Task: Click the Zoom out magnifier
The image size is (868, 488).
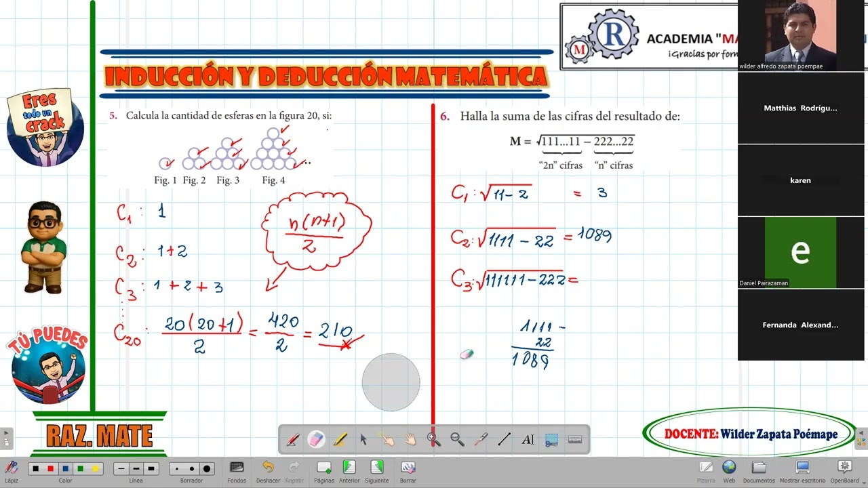Action: tap(457, 440)
